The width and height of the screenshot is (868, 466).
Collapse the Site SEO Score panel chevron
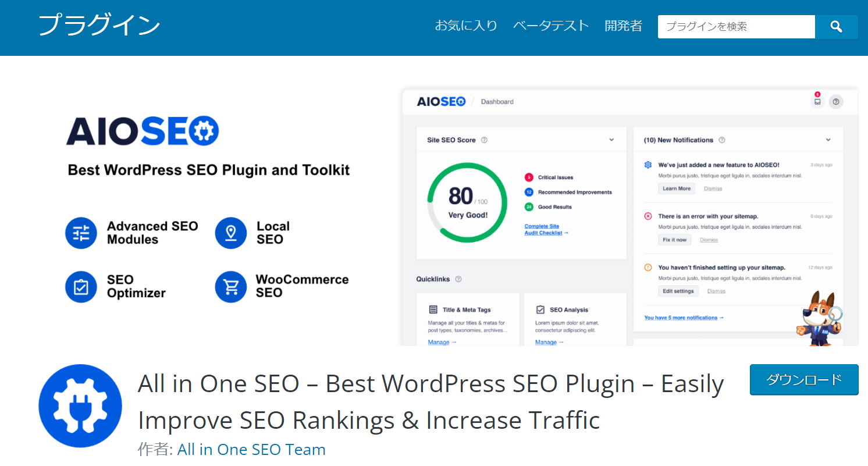(x=611, y=140)
